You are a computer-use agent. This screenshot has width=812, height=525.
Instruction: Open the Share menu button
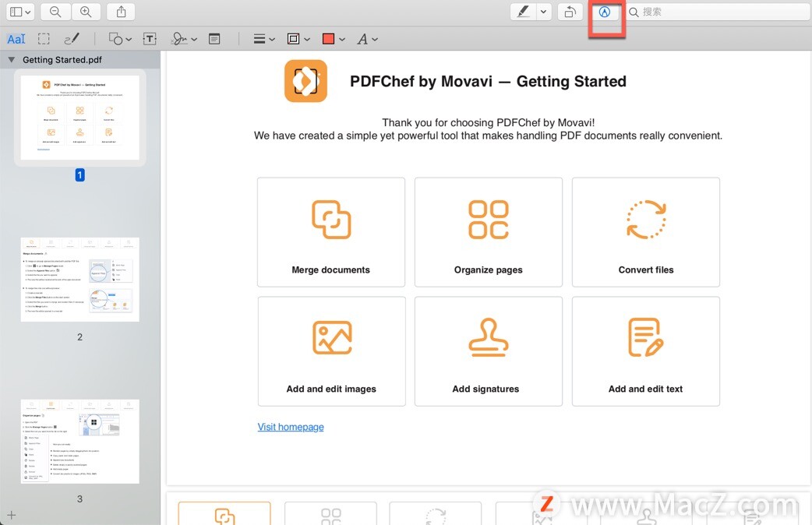[121, 12]
